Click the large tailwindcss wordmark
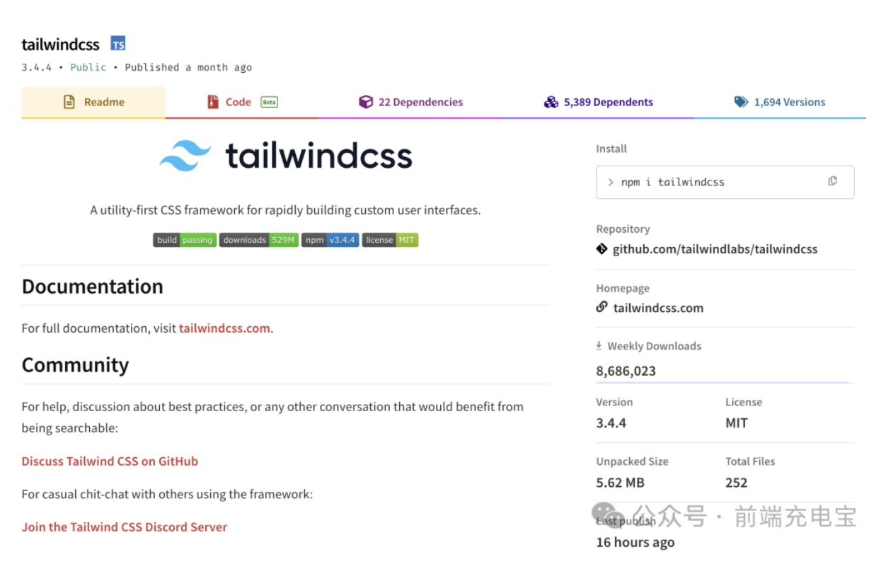Screen dimensions: 886x588 tap(318, 155)
